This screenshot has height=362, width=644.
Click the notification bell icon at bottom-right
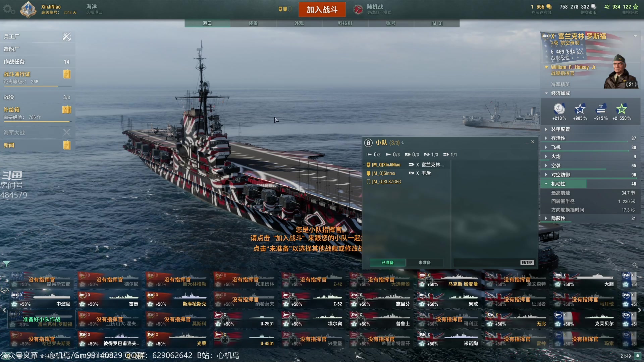pos(638,356)
